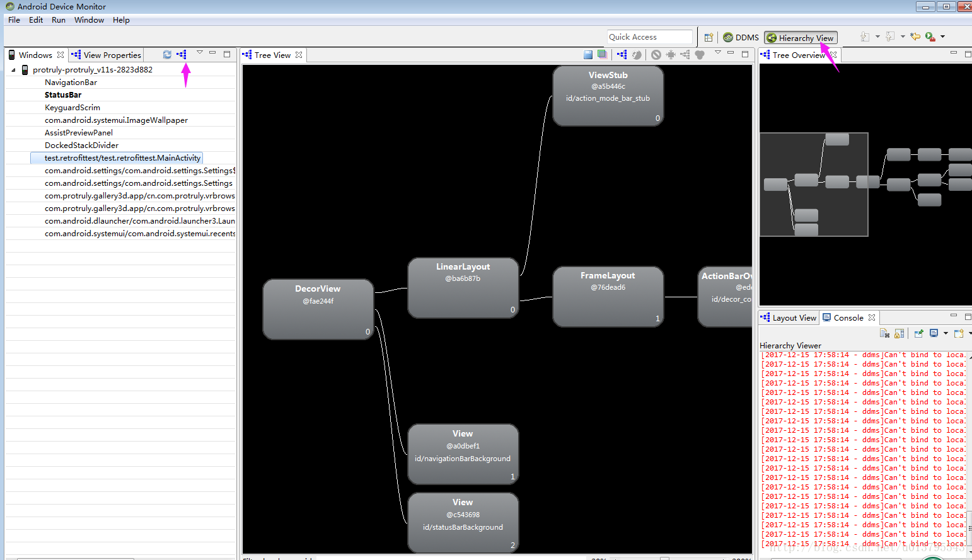Select the DockedStackDivider entry
The image size is (972, 560).
tap(81, 145)
